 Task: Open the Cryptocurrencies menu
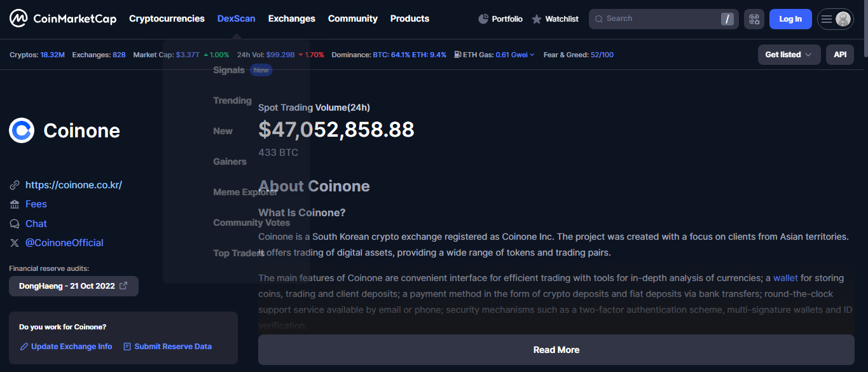tap(167, 18)
